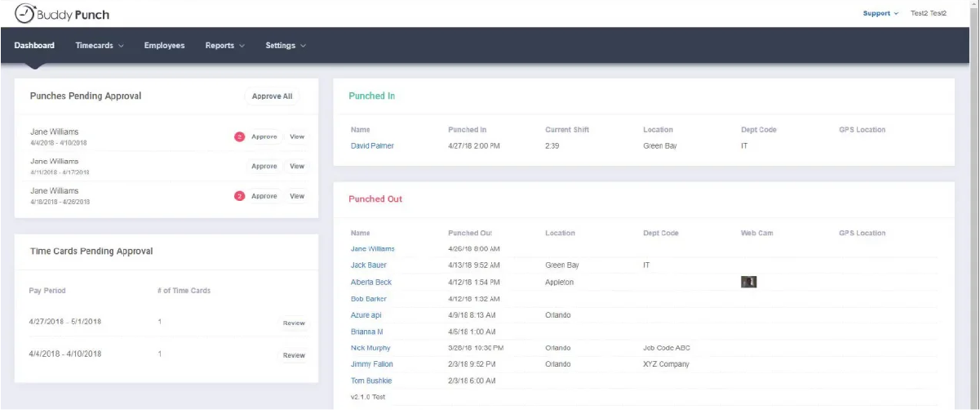The image size is (980, 410).
Task: Approve Jane Williams 4/11/2018 punches
Action: point(264,167)
